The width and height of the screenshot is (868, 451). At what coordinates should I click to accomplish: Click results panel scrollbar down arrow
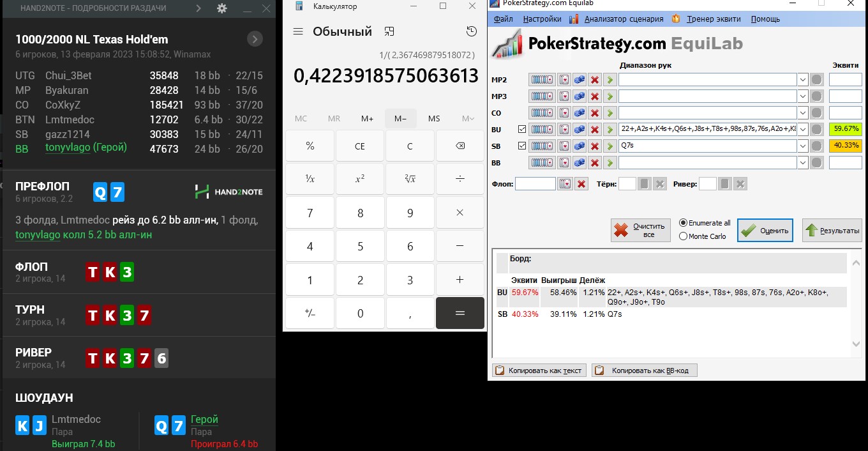857,344
